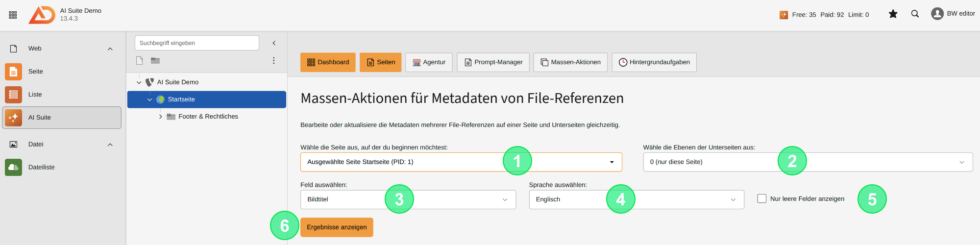Enable Nur leere Felder anzeigen checkbox

[762, 198]
